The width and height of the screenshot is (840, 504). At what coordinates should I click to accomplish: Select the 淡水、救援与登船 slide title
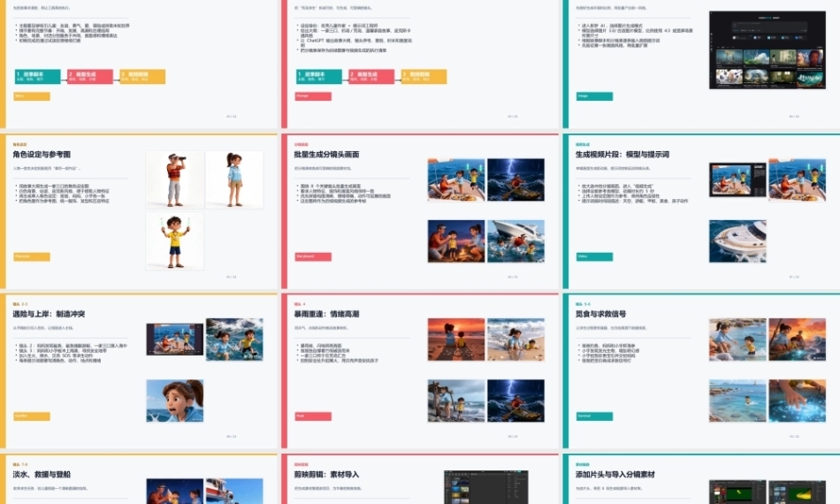(42, 475)
